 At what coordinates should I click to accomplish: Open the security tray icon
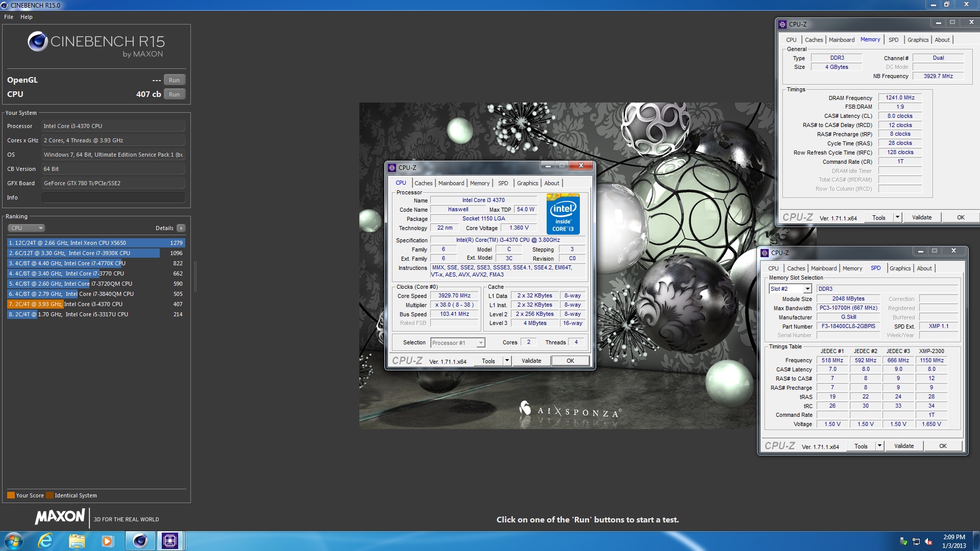coord(903,541)
